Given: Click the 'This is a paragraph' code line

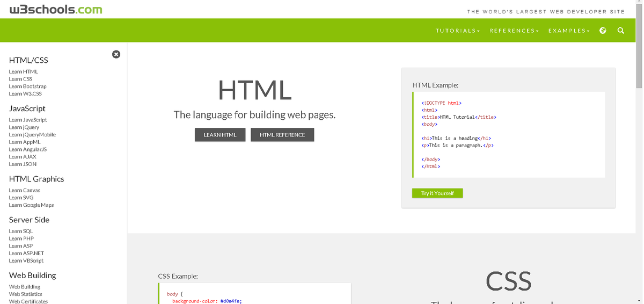Looking at the screenshot, I should pyautogui.click(x=458, y=145).
